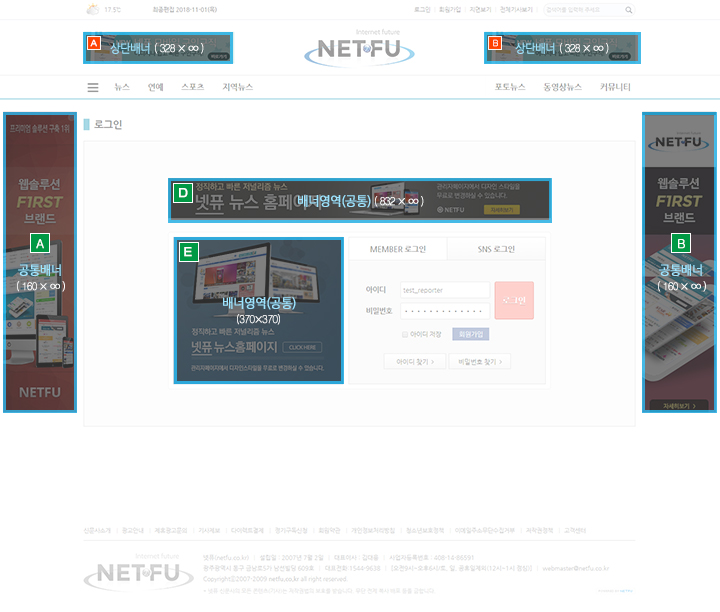The height and width of the screenshot is (612, 720).
Task: Click the top banner marked B
Action: (562, 48)
